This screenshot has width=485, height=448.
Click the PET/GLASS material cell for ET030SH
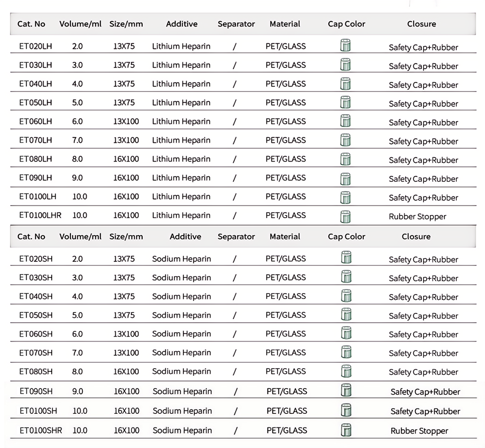285,277
